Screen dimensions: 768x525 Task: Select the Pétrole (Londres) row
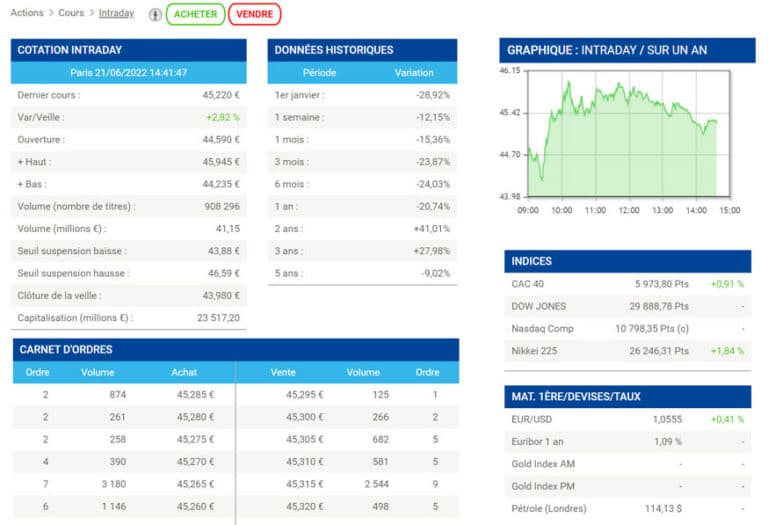(x=627, y=508)
